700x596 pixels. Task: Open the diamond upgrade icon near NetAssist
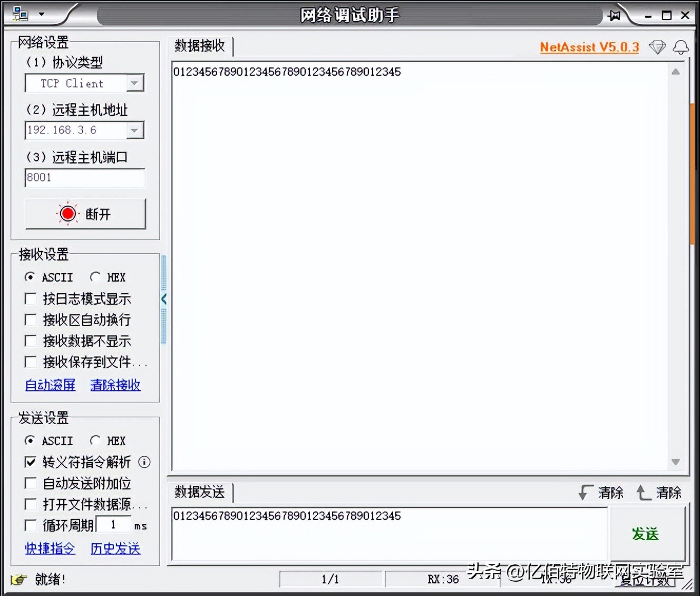coord(657,47)
